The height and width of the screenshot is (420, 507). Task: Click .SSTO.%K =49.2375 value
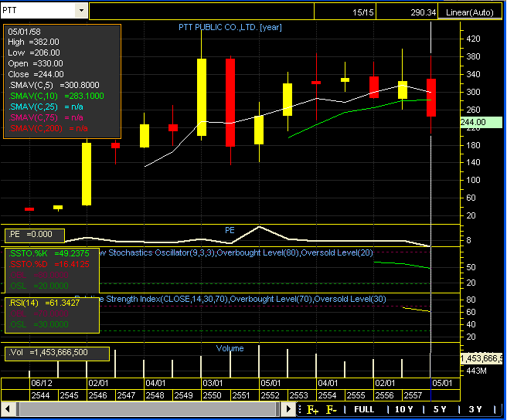tap(49, 253)
